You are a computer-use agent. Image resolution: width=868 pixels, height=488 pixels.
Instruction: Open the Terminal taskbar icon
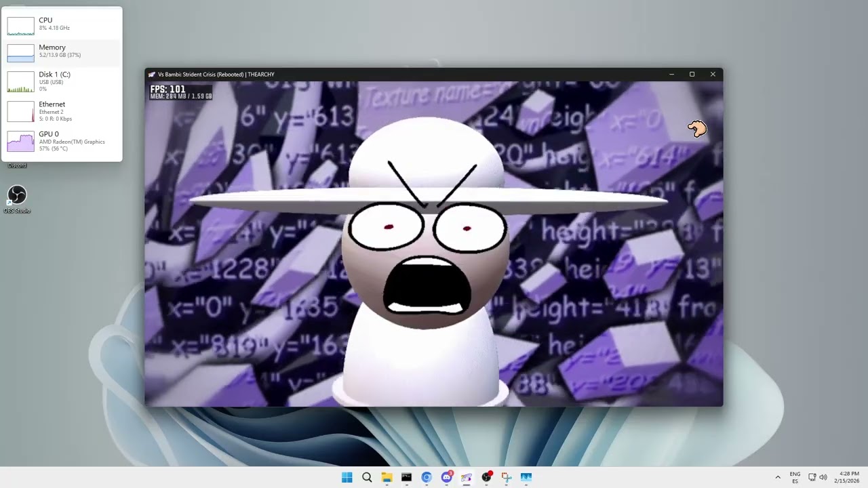[406, 477]
